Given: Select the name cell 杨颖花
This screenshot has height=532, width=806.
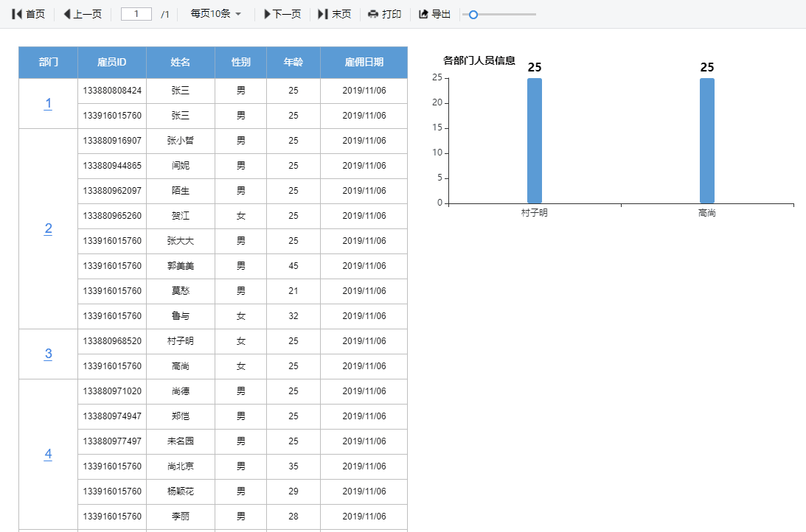Looking at the screenshot, I should [x=181, y=491].
